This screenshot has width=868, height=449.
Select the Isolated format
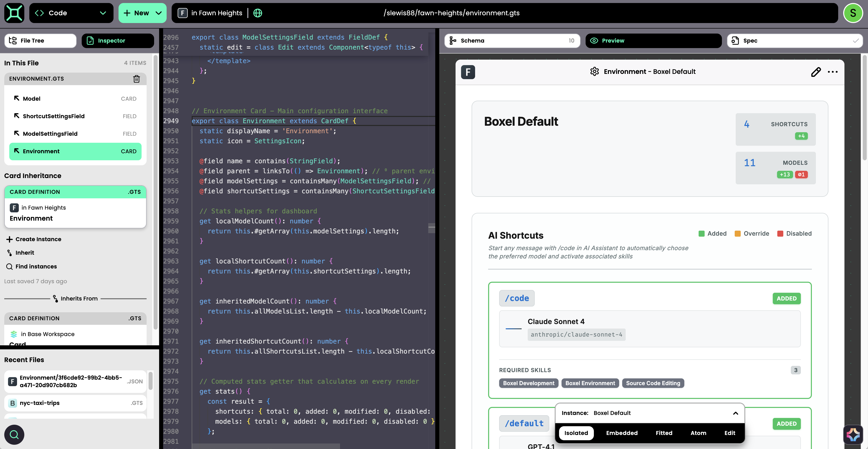pyautogui.click(x=576, y=433)
